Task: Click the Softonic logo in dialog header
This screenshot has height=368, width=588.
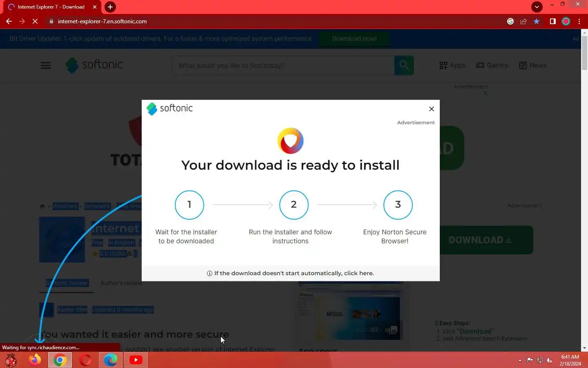Action: click(169, 108)
